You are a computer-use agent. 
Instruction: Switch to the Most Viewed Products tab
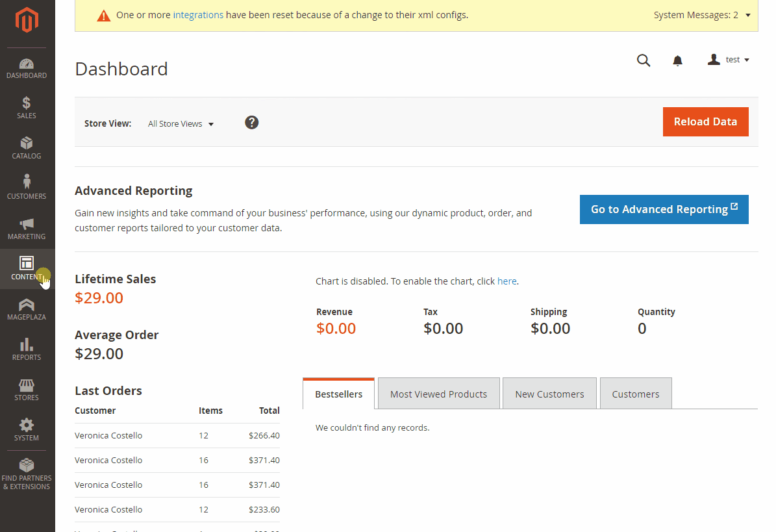(x=438, y=394)
